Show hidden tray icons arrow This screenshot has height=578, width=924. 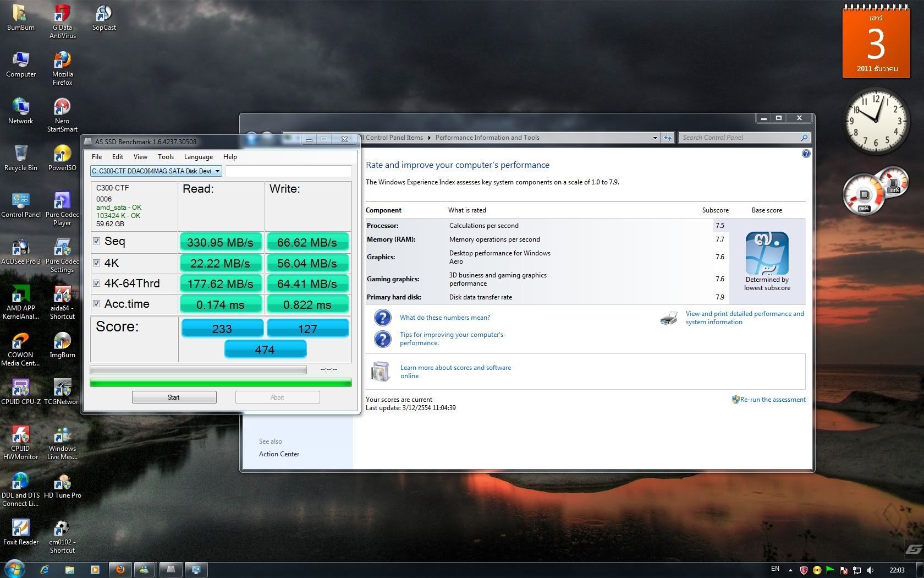[x=790, y=570]
